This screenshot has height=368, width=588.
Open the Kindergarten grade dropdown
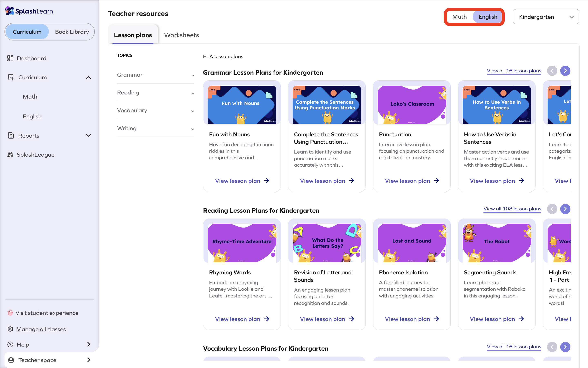546,17
